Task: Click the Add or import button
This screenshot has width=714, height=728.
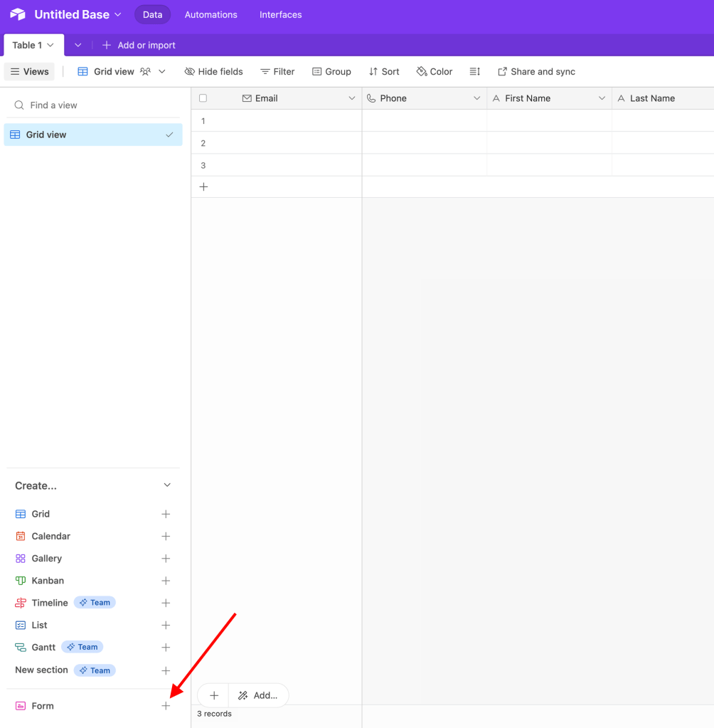Action: (139, 45)
